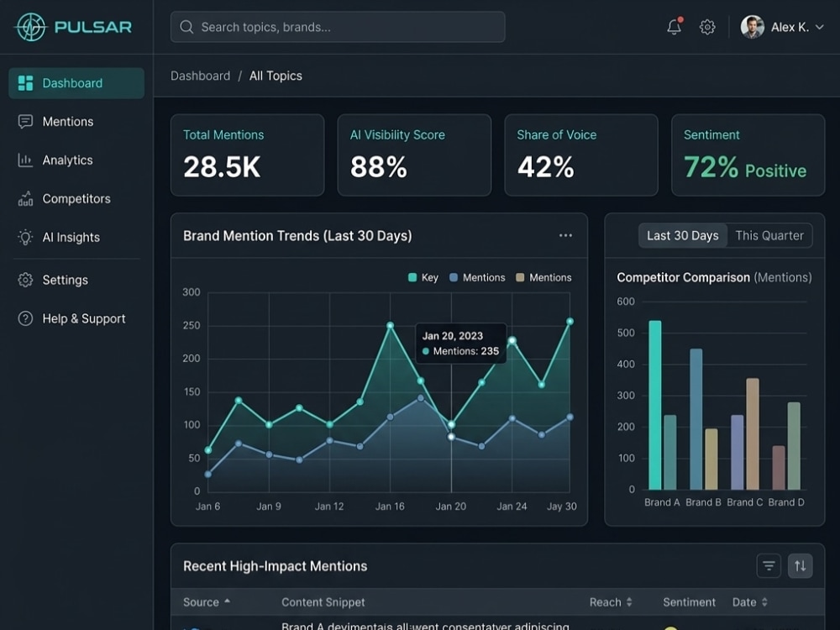Open settings gear in the top bar
The image size is (840, 630).
point(707,27)
